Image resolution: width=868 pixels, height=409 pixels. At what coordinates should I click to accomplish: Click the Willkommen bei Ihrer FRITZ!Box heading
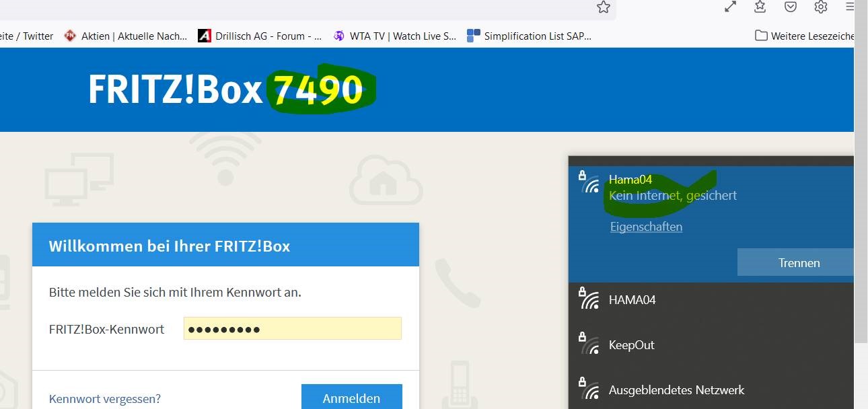pos(170,246)
